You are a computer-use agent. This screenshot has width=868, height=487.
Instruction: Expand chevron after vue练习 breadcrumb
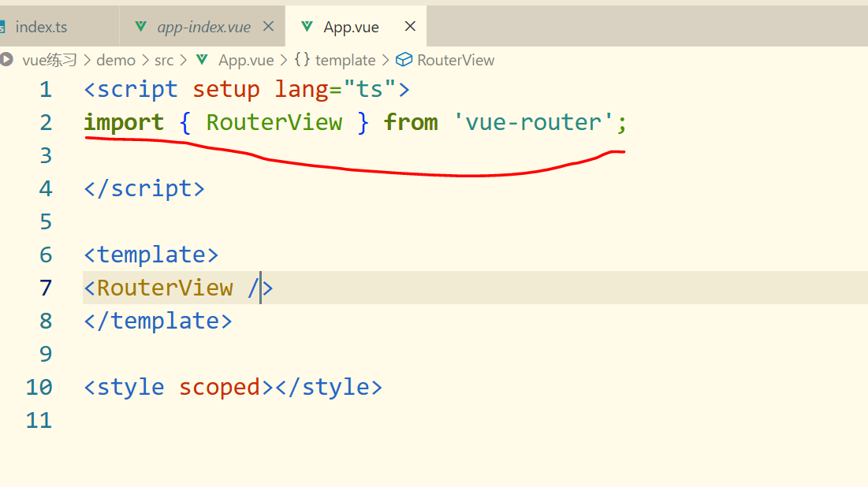click(x=87, y=60)
